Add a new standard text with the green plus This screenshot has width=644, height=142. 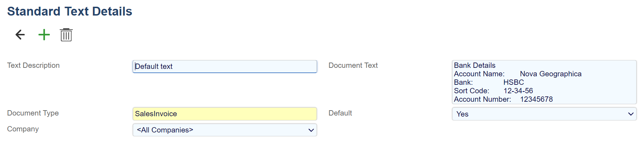tap(44, 35)
